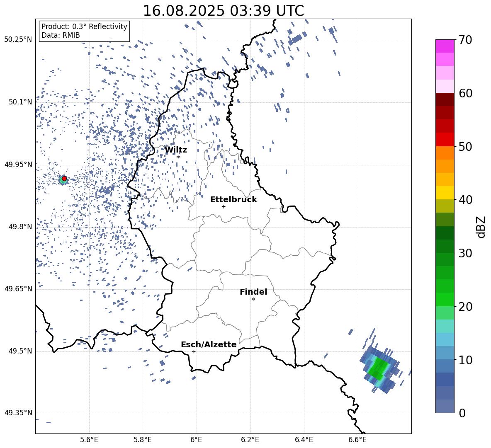
Task: Click the 0 tick on colorbar
Action: click(462, 413)
